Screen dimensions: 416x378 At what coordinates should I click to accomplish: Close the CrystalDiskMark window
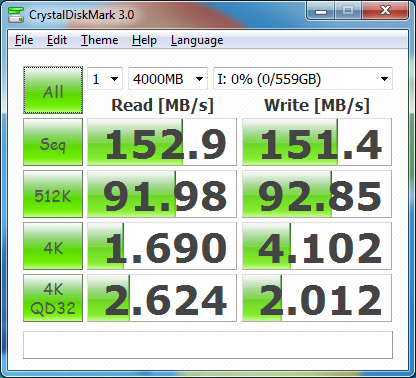coord(385,11)
